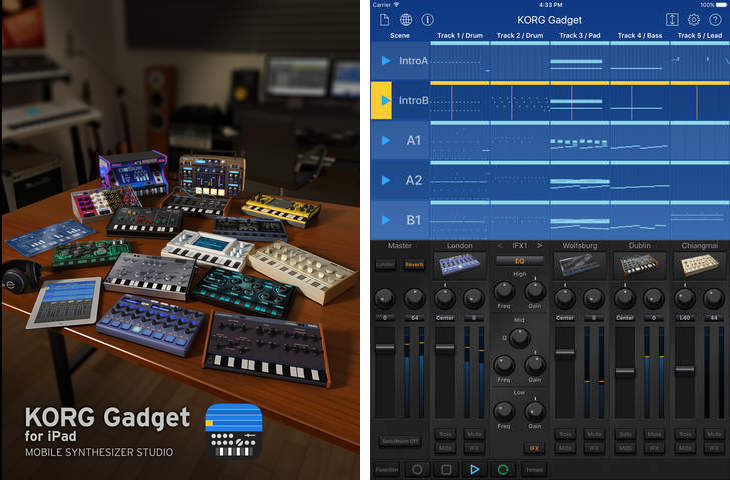Select Track 5 / Lead header
730x480 pixels.
point(700,35)
